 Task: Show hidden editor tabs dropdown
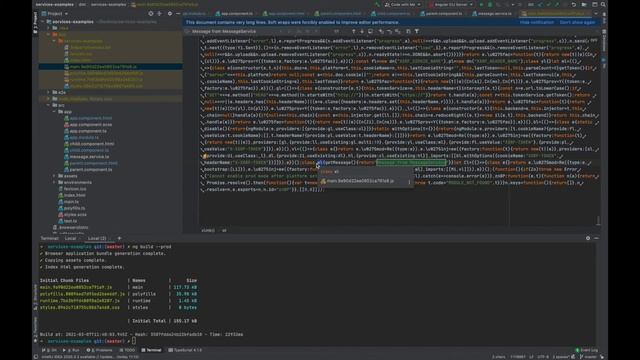tap(596, 13)
